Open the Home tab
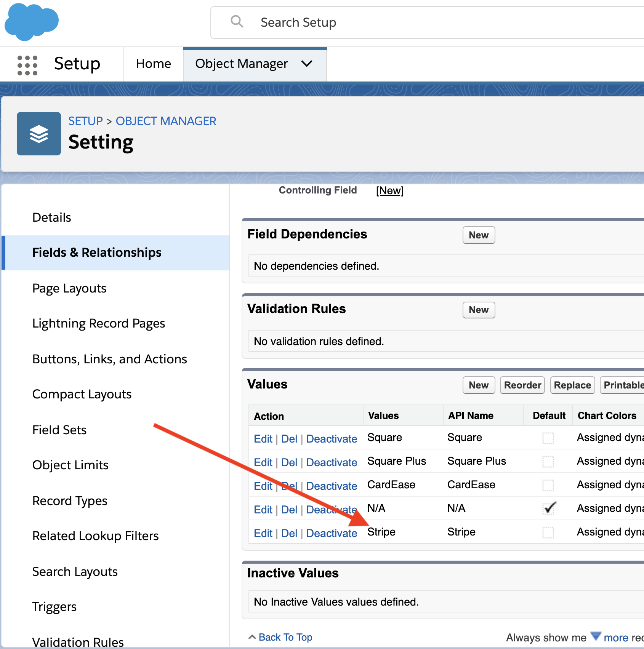The height and width of the screenshot is (649, 644). 154,64
